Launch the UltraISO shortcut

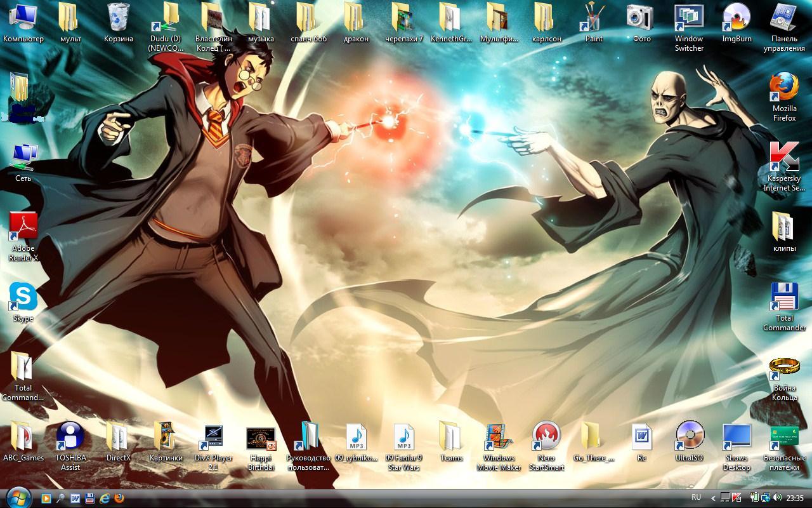[x=689, y=441]
